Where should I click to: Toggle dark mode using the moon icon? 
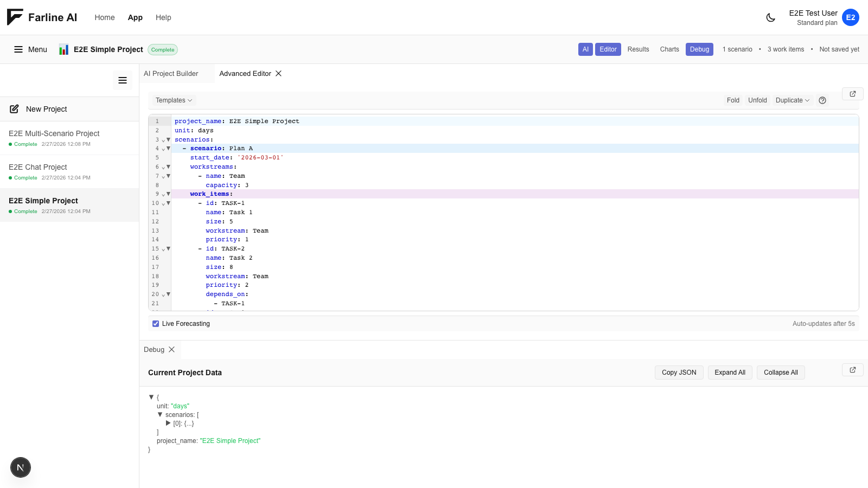coord(771,17)
